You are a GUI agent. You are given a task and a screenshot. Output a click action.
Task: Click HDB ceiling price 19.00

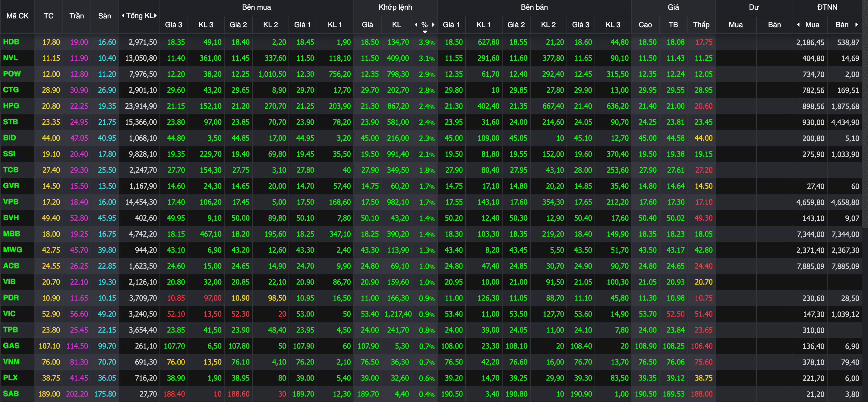tap(79, 42)
